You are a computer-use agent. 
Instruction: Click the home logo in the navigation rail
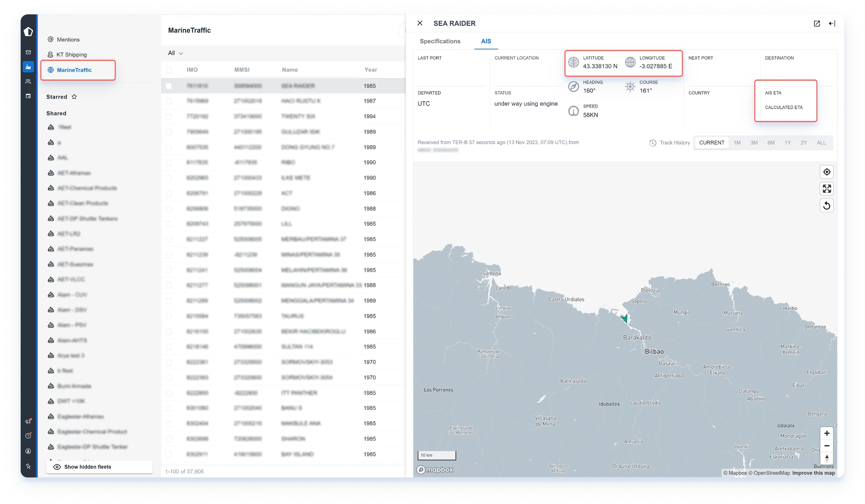pyautogui.click(x=28, y=32)
